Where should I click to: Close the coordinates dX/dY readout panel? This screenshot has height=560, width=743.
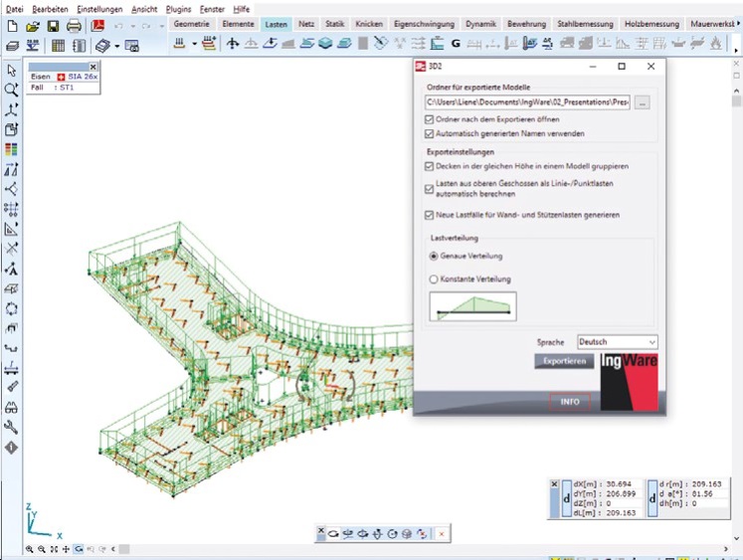(554, 484)
